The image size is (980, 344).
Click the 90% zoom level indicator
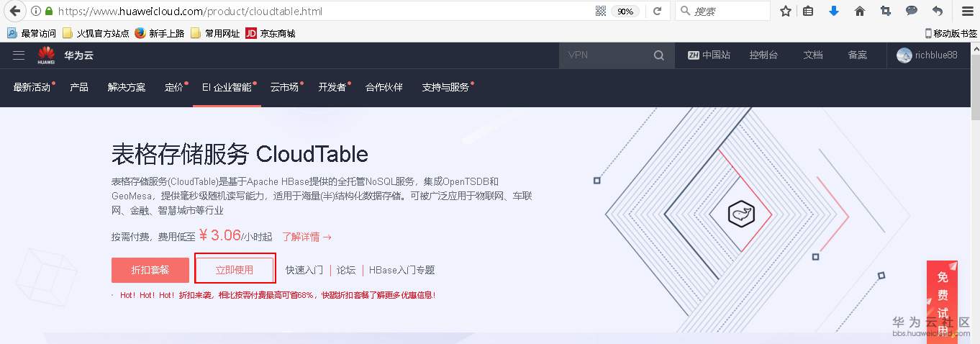pyautogui.click(x=625, y=12)
